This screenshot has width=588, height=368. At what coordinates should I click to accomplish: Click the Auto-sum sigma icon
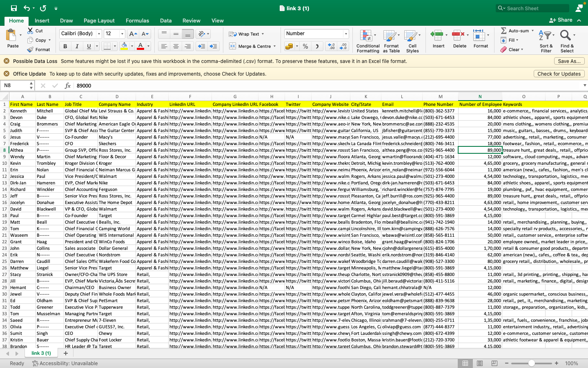[503, 31]
